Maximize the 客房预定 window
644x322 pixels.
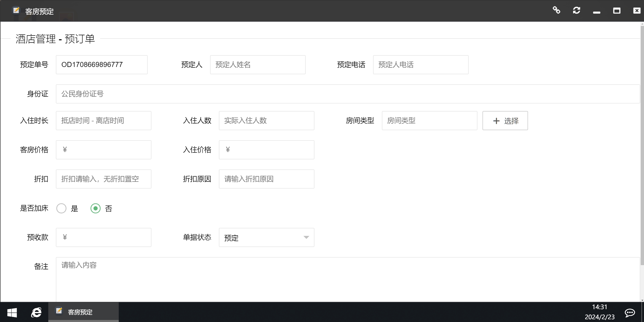pos(617,11)
